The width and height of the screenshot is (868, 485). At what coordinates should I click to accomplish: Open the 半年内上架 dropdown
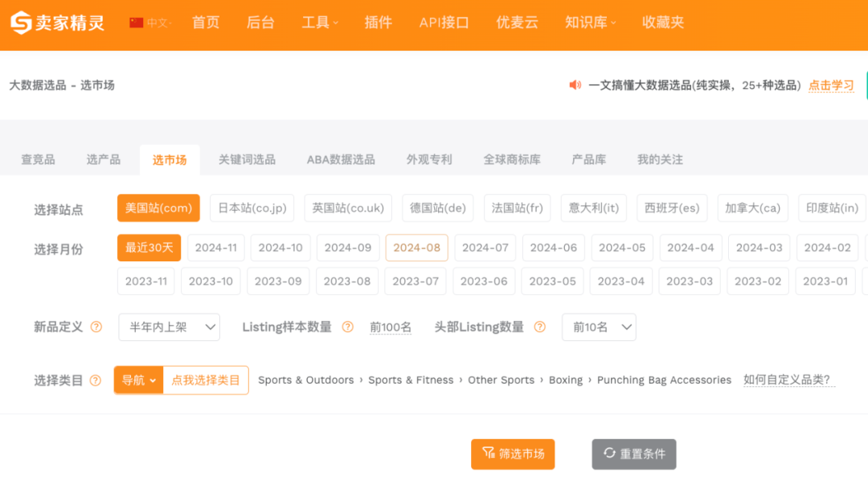tap(170, 327)
